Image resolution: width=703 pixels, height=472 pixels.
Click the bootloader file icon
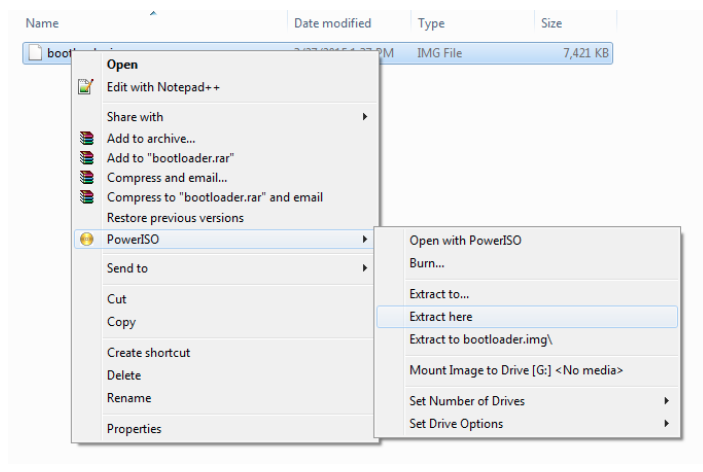coord(34,53)
